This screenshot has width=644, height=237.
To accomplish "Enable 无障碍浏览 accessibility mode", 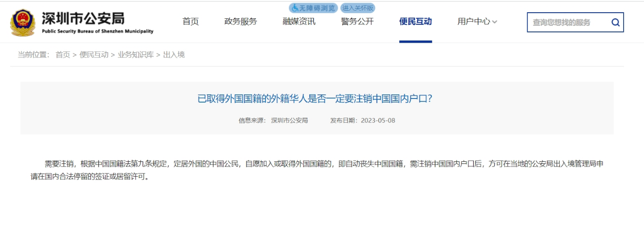I will pyautogui.click(x=313, y=8).
